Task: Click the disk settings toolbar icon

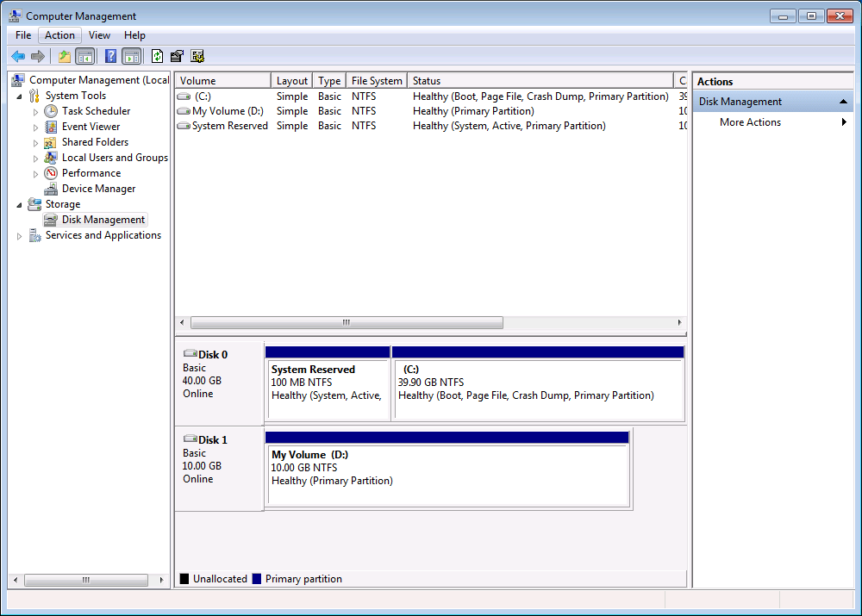Action: point(197,57)
